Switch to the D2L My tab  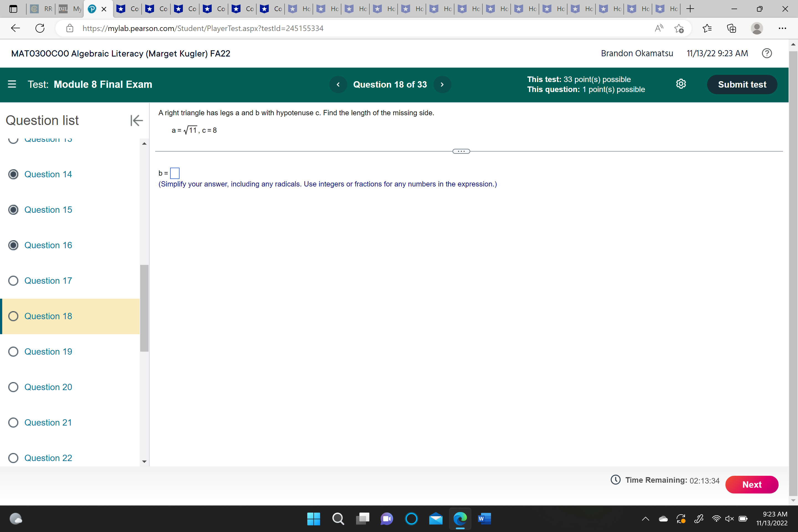pos(71,9)
